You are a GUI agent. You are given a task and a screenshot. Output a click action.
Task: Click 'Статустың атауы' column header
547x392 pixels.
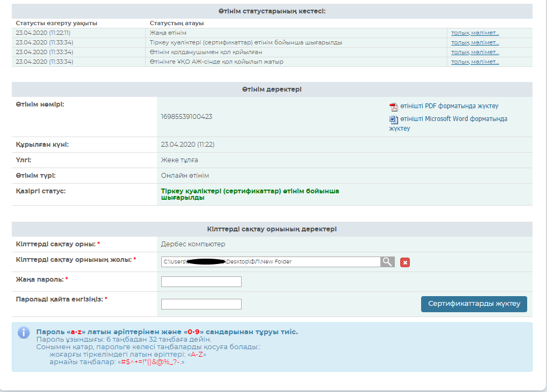[x=176, y=23]
